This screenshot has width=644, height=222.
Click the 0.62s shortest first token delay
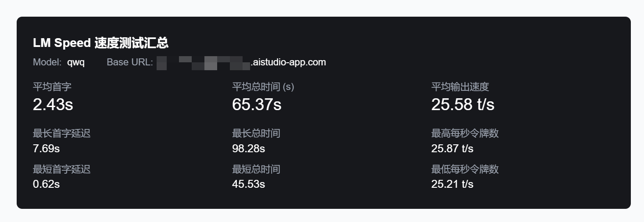coord(47,184)
